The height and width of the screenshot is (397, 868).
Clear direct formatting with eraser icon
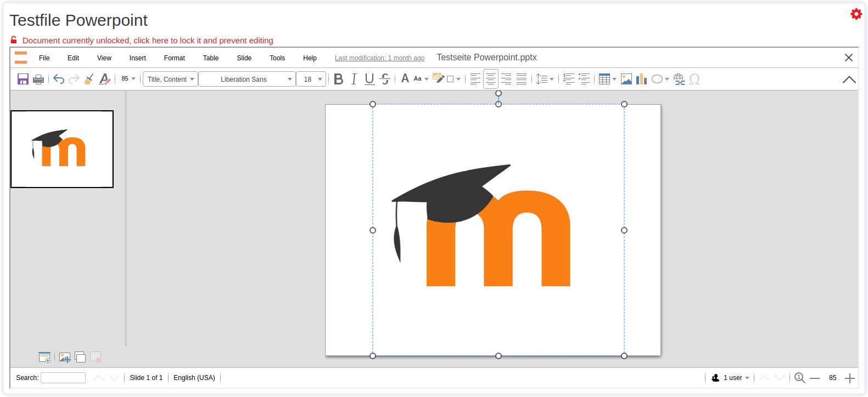[x=104, y=79]
